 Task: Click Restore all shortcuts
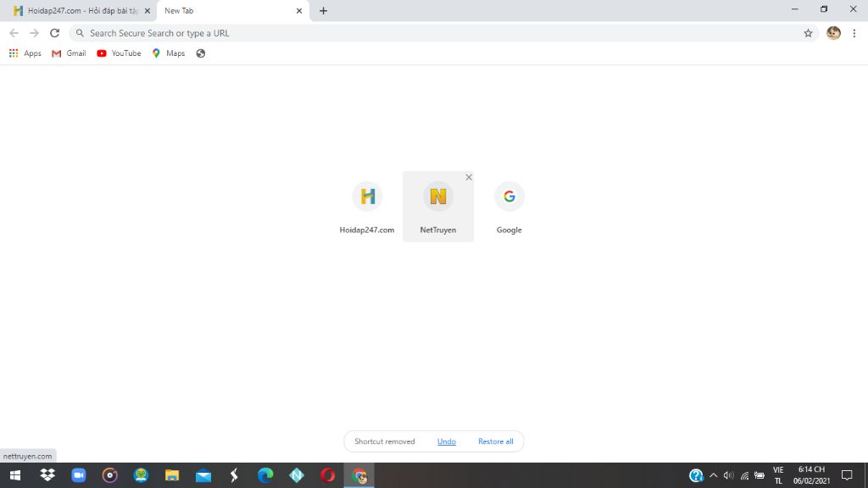point(495,441)
